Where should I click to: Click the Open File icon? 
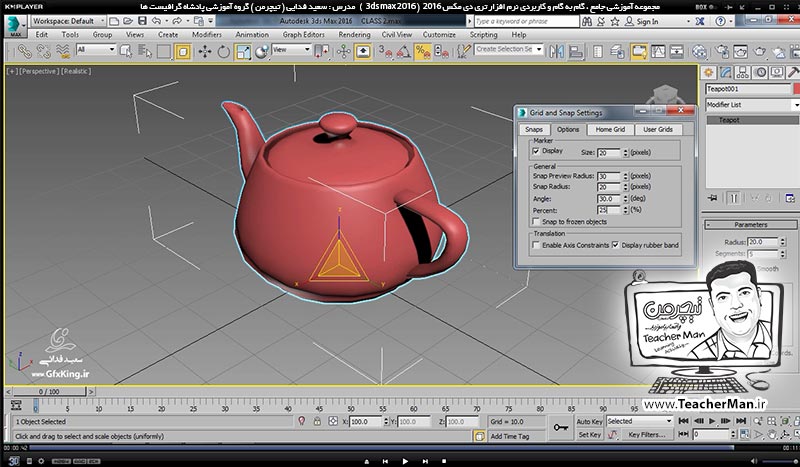point(128,21)
